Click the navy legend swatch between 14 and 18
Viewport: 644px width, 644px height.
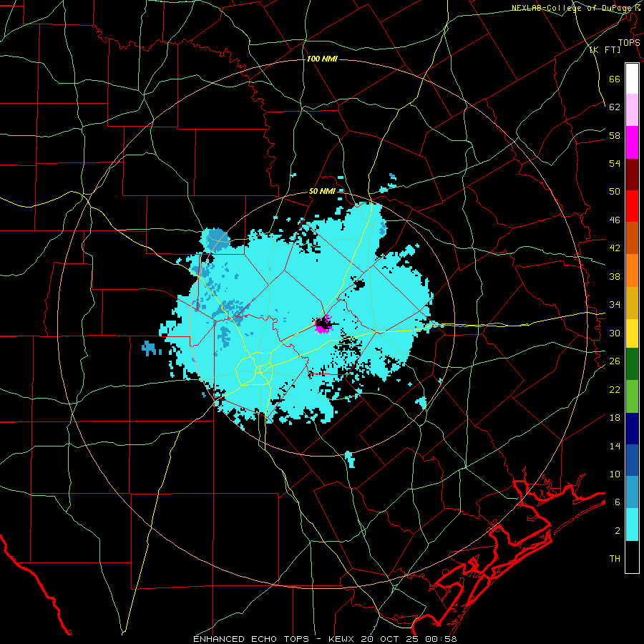pos(632,429)
